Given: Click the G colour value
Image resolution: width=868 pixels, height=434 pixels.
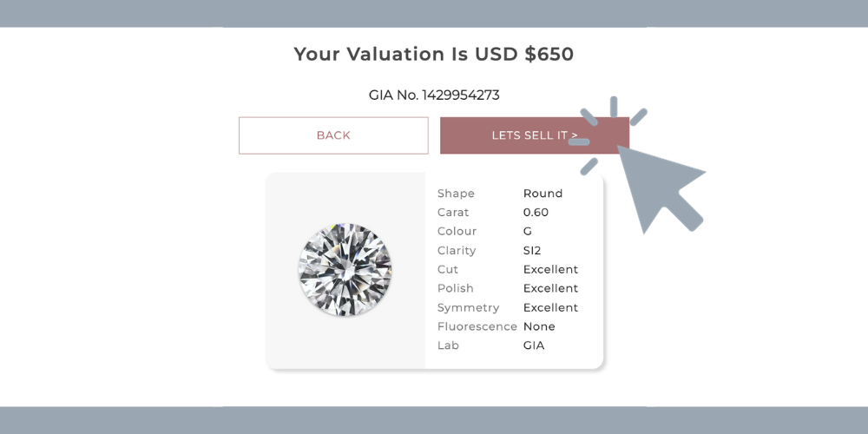Looking at the screenshot, I should tap(528, 231).
